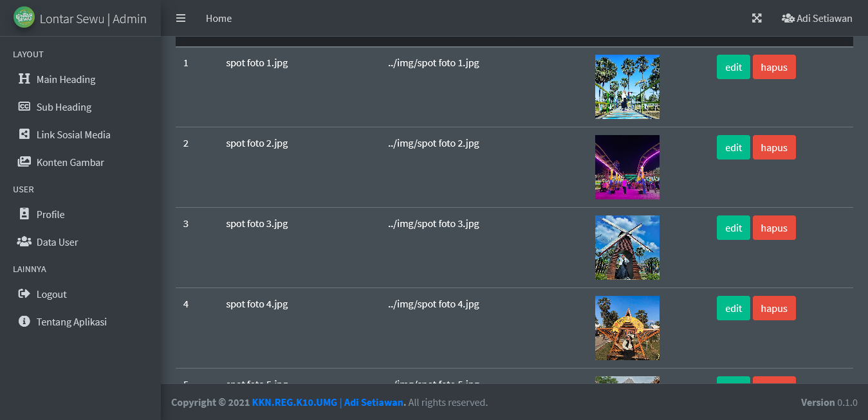Click the path ../img/spot foto 4.jpg
This screenshot has width=868, height=420.
[x=434, y=304]
